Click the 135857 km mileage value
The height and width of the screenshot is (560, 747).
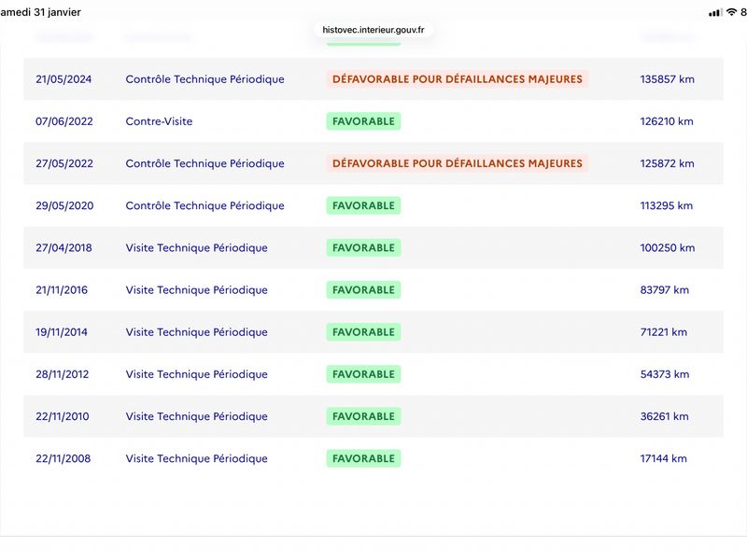(x=667, y=79)
